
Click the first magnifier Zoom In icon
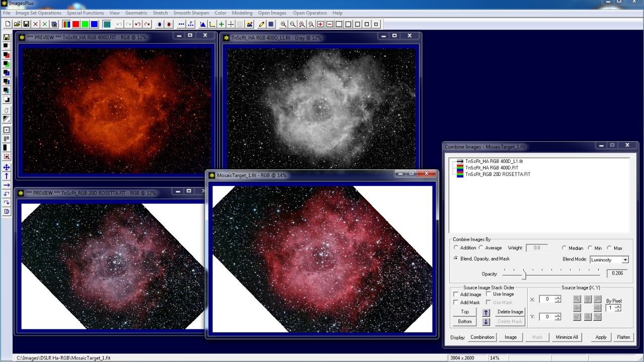(283, 24)
